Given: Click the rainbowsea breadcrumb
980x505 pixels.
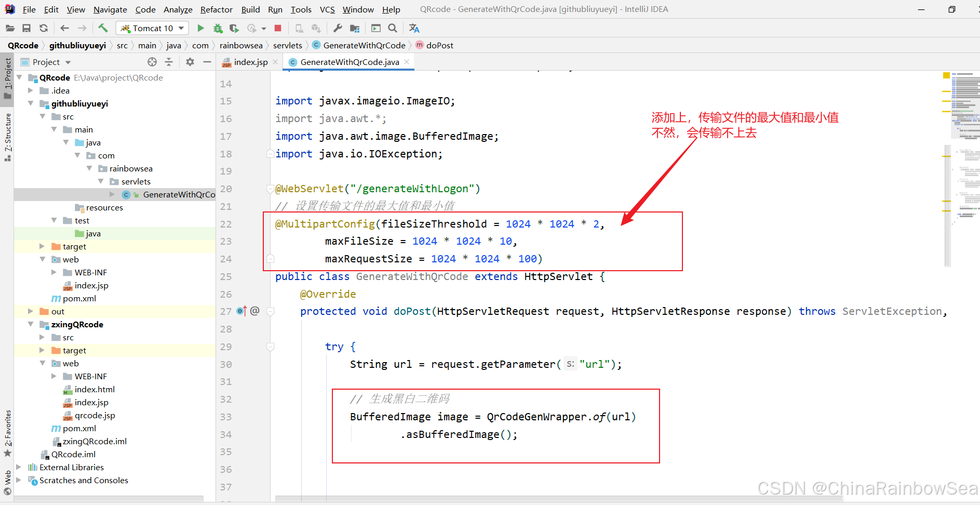Looking at the screenshot, I should [x=241, y=45].
